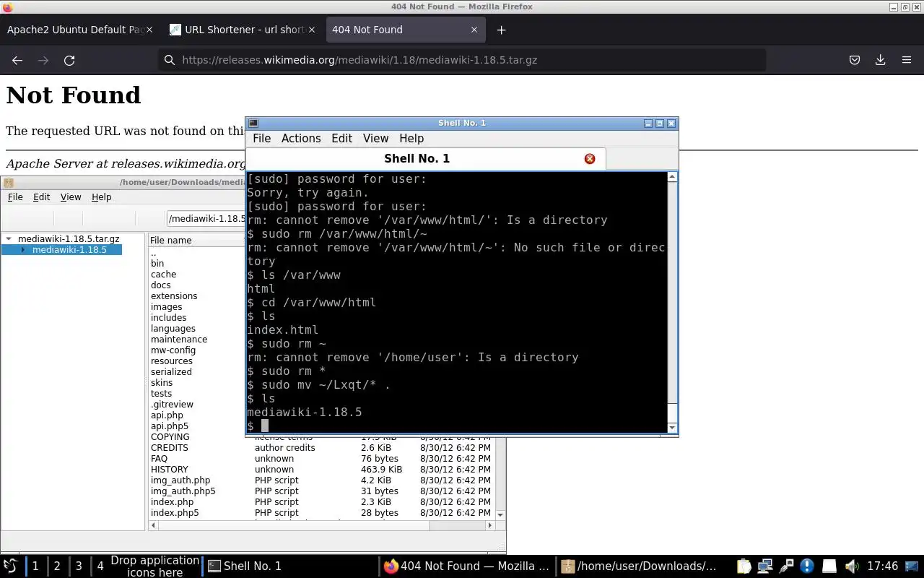This screenshot has height=578, width=924.
Task: Select the CREDITS file row
Action: 323,447
